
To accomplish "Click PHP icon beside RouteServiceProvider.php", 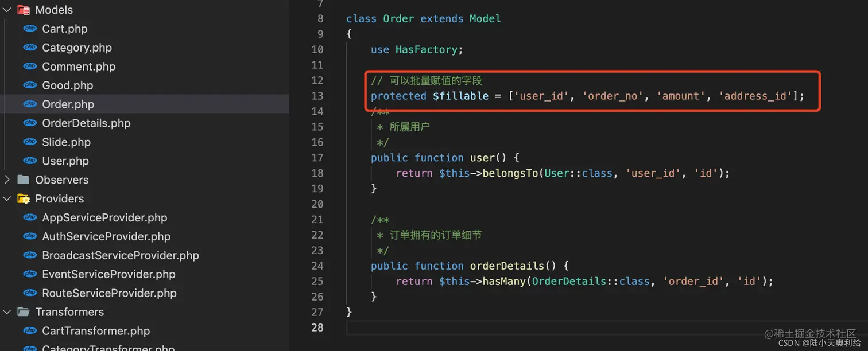I will tap(30, 294).
